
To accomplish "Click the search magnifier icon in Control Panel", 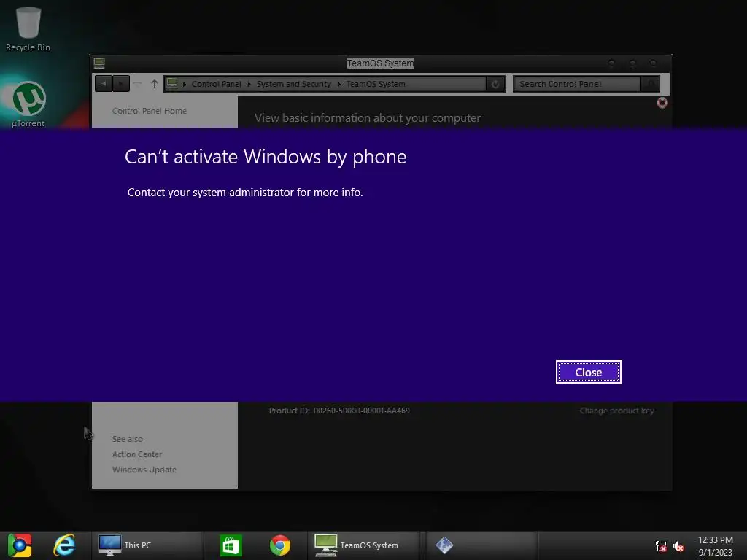I will (650, 84).
